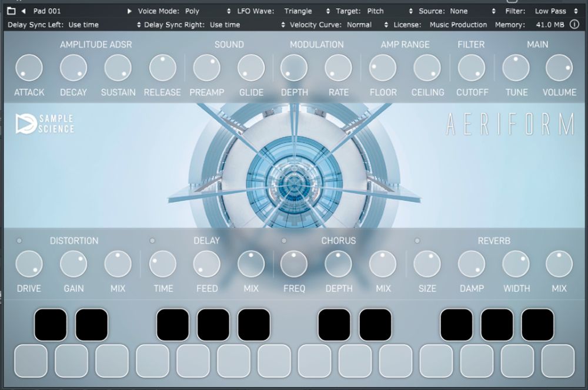Click the Attack knob

[29, 68]
